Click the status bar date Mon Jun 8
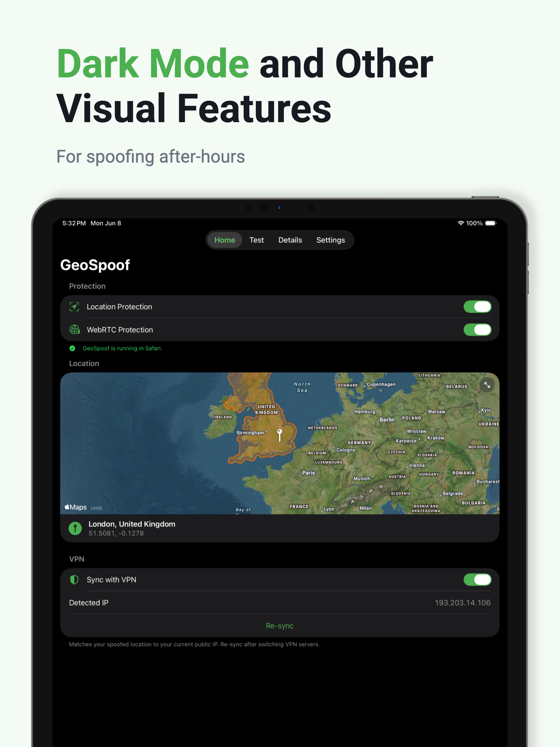560x747 pixels. (106, 223)
